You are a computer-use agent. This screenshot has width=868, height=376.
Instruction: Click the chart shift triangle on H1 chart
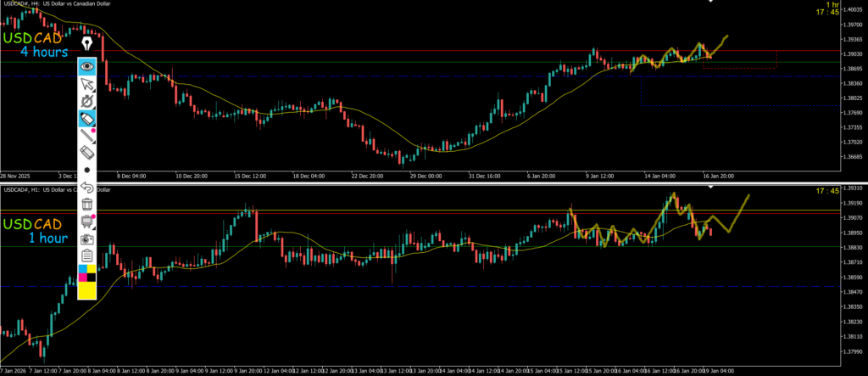(693, 188)
